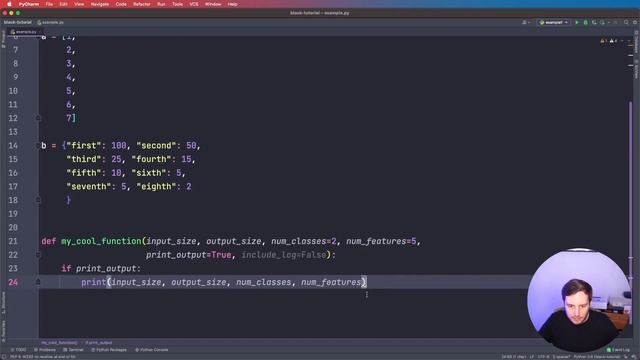The image size is (640, 360).
Task: Click line number 21 in the gutter
Action: click(13, 241)
